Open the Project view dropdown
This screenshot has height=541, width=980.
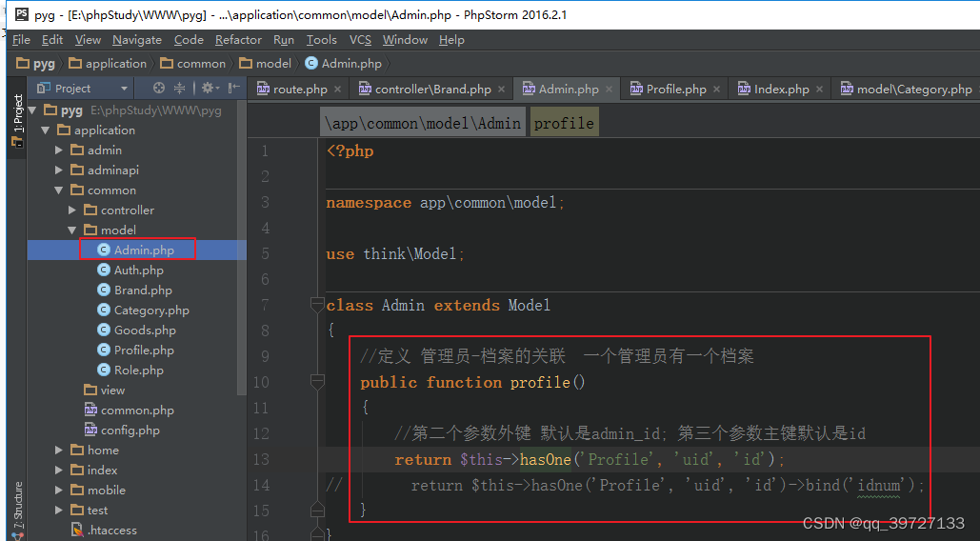pos(125,89)
